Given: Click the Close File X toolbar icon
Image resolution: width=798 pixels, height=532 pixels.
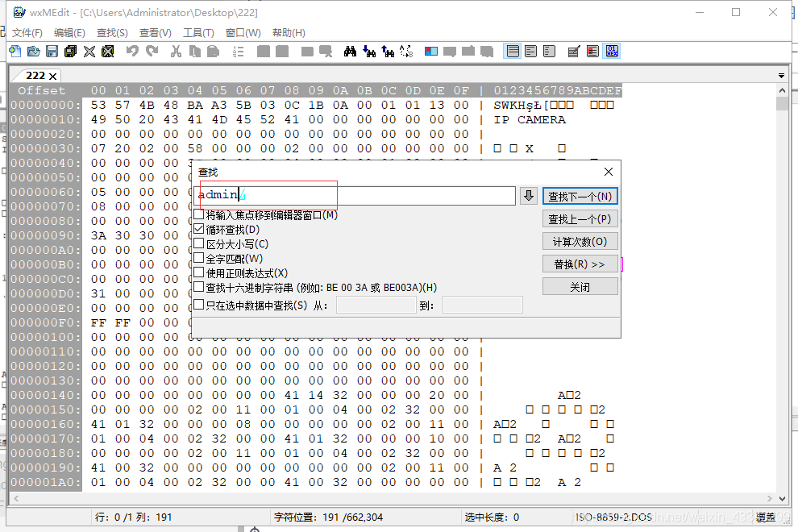Looking at the screenshot, I should tap(89, 52).
